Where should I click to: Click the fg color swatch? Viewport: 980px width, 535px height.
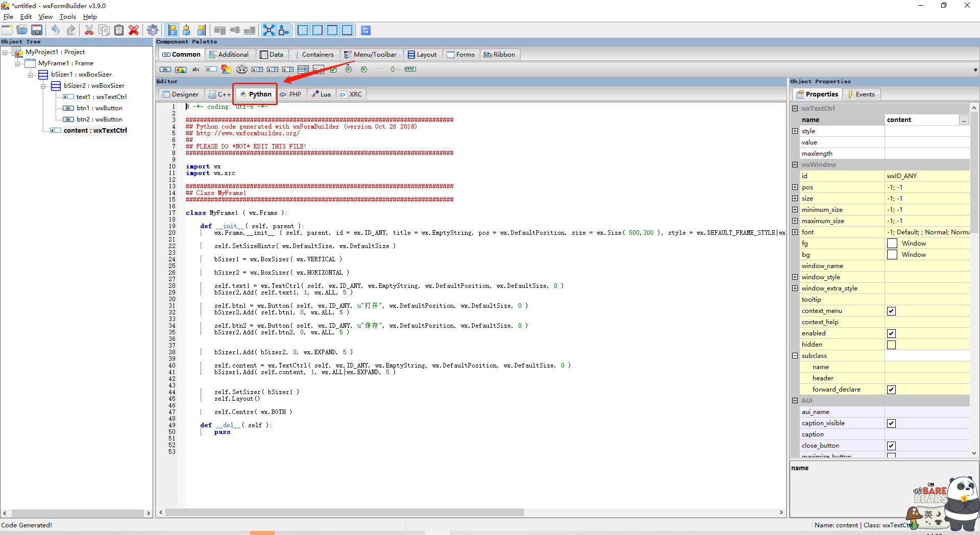click(892, 244)
